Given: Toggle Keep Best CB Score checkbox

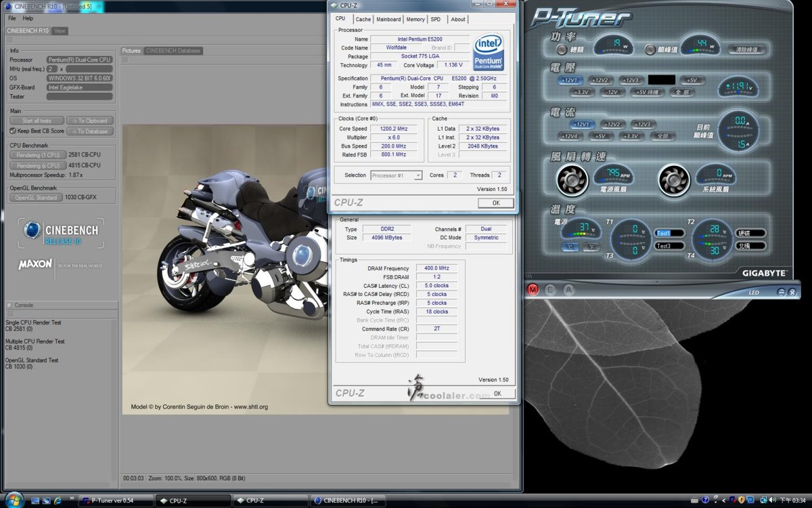Looking at the screenshot, I should [12, 131].
